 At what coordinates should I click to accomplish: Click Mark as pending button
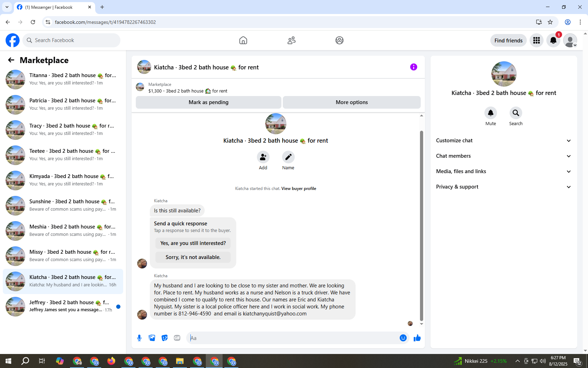click(209, 102)
